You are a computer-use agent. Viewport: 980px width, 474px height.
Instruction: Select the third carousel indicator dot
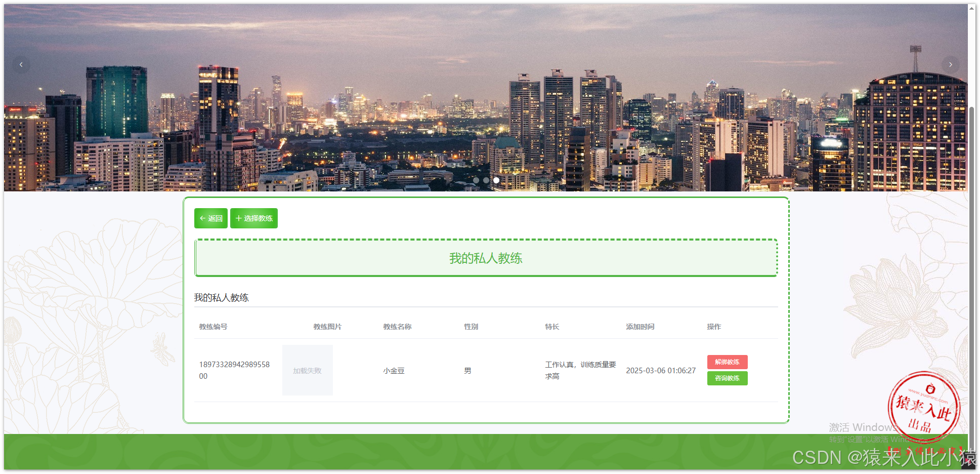496,180
